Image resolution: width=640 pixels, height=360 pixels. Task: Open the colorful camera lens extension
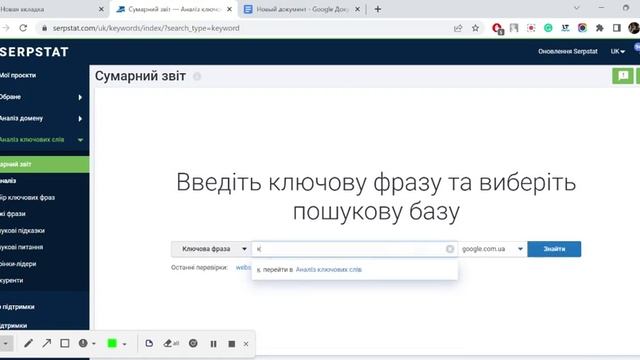582,28
